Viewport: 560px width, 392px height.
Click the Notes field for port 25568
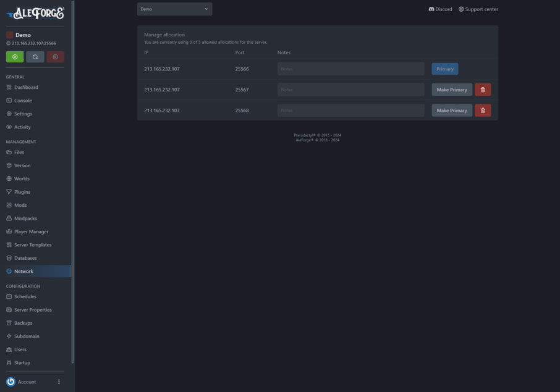point(350,111)
